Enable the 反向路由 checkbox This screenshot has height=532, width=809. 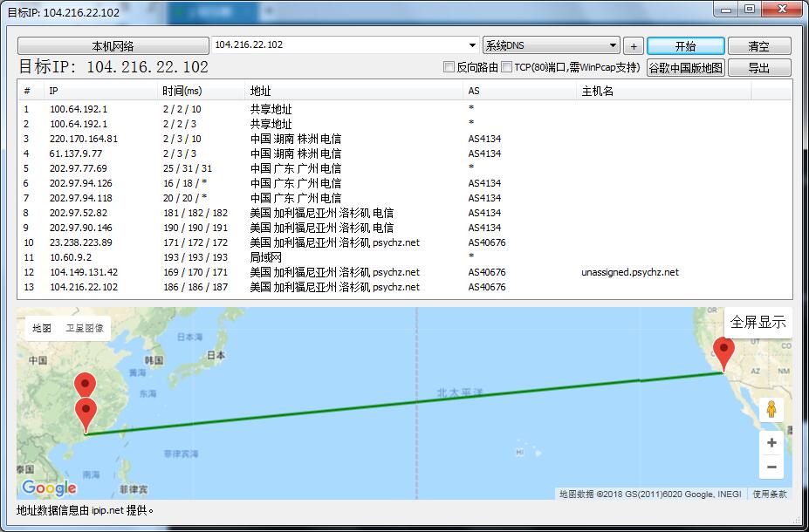pyautogui.click(x=449, y=67)
